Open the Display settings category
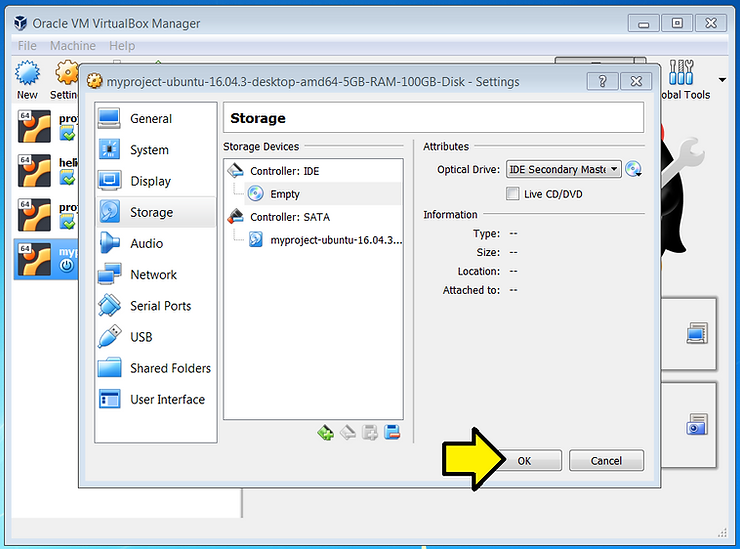The height and width of the screenshot is (549, 740). 155,181
